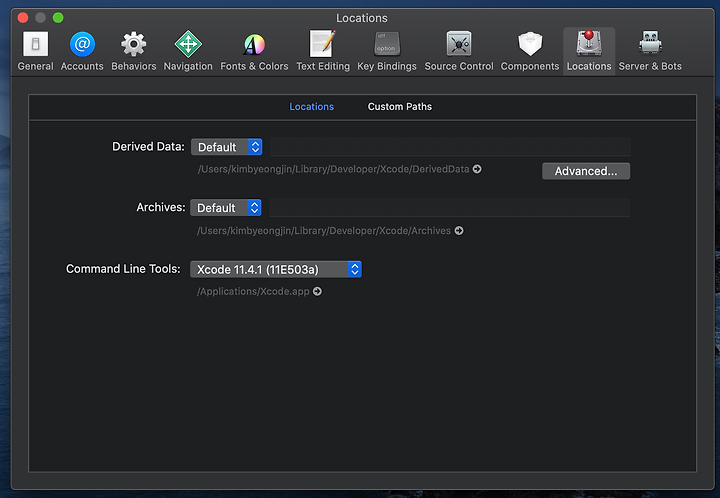Click the Advanced... button
The height and width of the screenshot is (498, 720).
[x=586, y=171]
